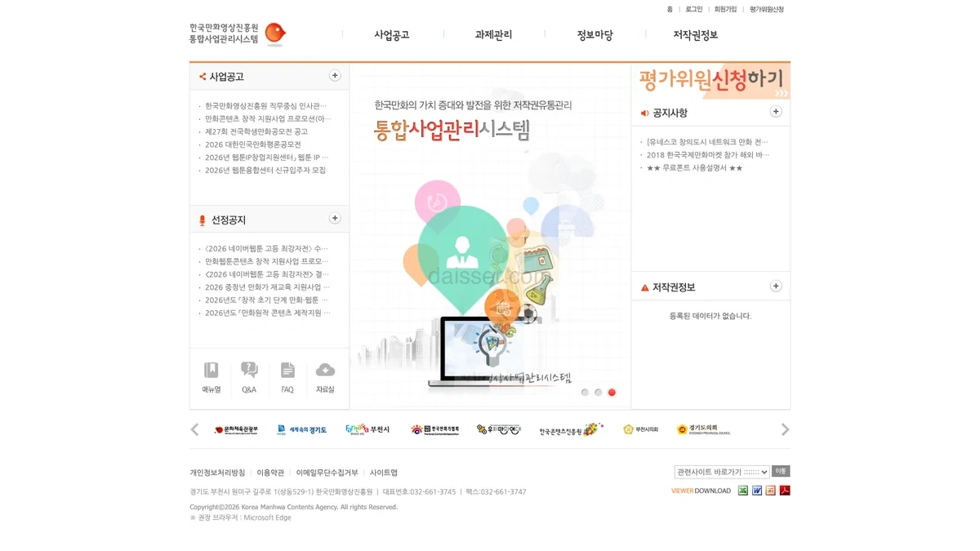
Task: Open the 과제관리 main menu
Action: [493, 35]
